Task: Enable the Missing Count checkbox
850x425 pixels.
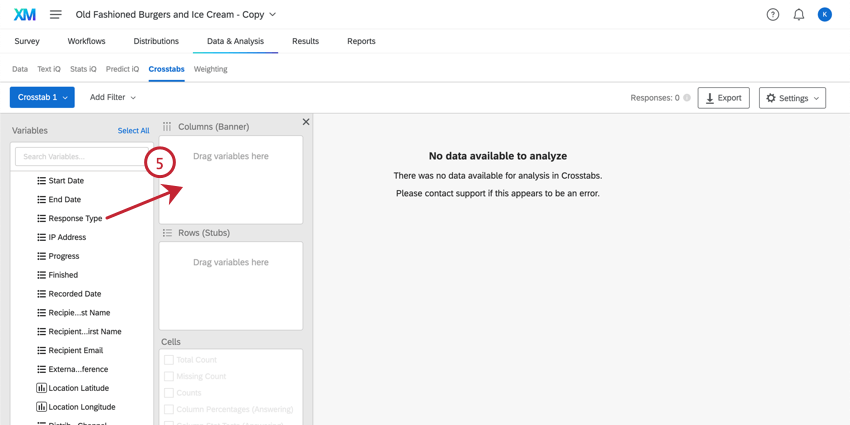Action: pyautogui.click(x=169, y=376)
